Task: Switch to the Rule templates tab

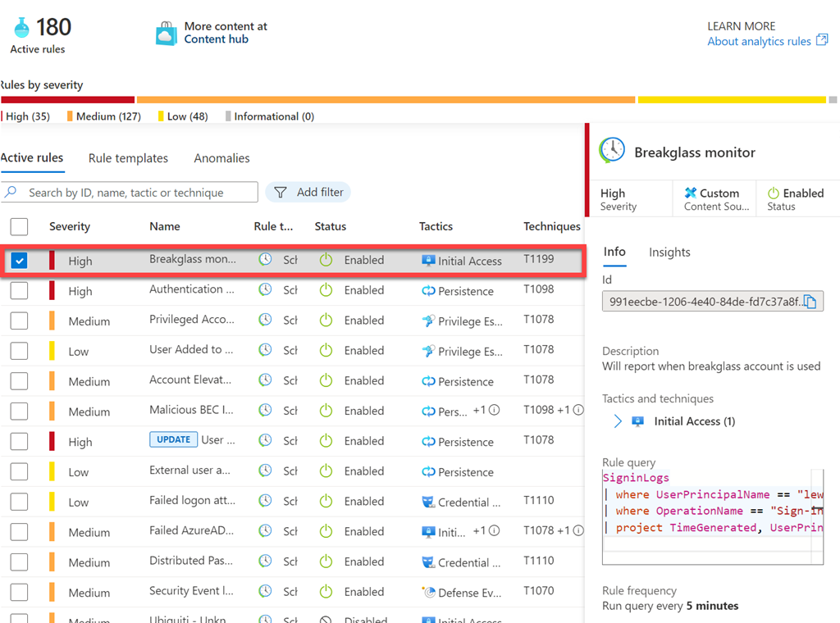Action: click(128, 158)
